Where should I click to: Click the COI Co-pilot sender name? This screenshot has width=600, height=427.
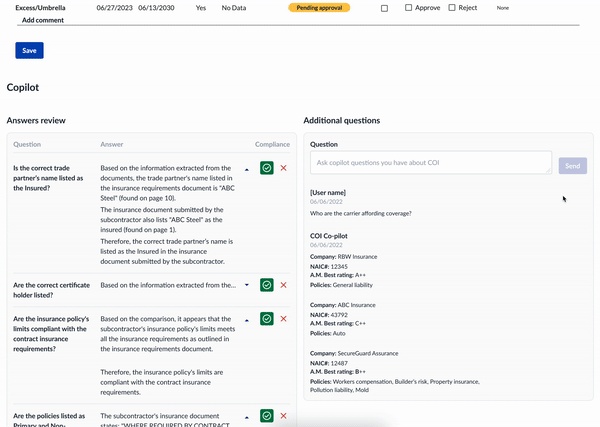pos(329,236)
